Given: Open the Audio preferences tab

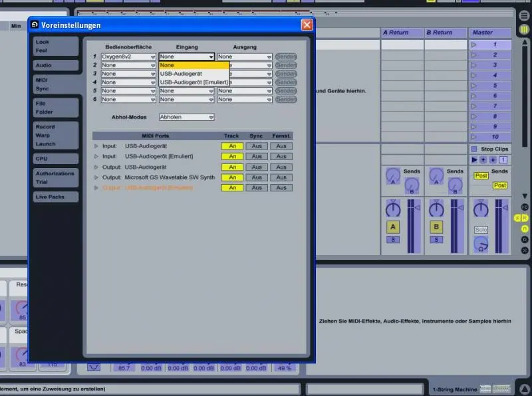Looking at the screenshot, I should [x=43, y=66].
